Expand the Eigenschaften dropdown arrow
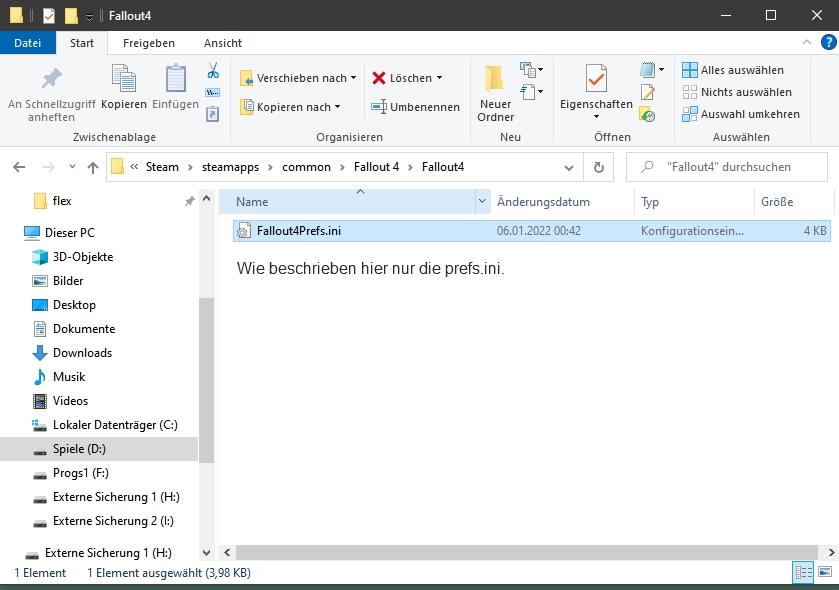The height and width of the screenshot is (590, 839). [596, 117]
